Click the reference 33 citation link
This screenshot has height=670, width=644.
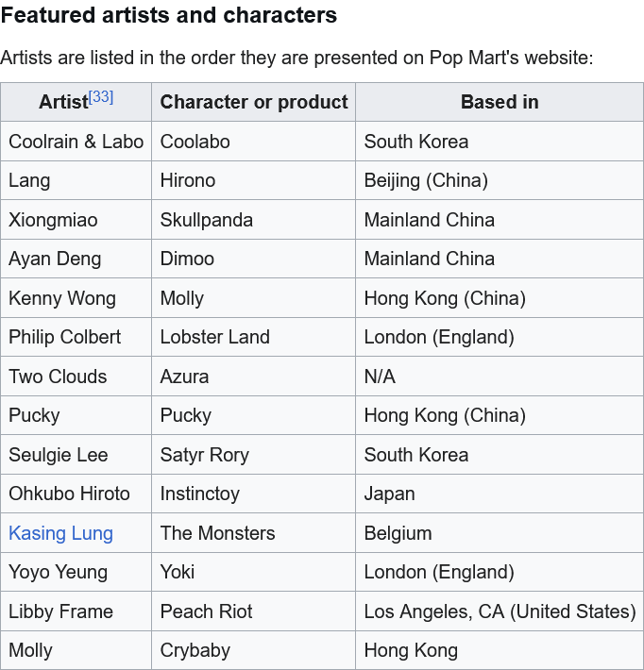coord(101,97)
